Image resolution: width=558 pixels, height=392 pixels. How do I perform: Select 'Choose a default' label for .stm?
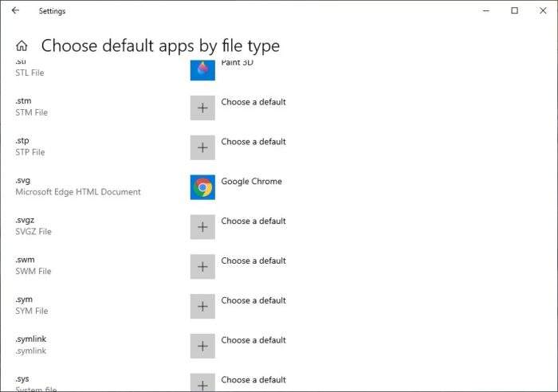pos(253,102)
